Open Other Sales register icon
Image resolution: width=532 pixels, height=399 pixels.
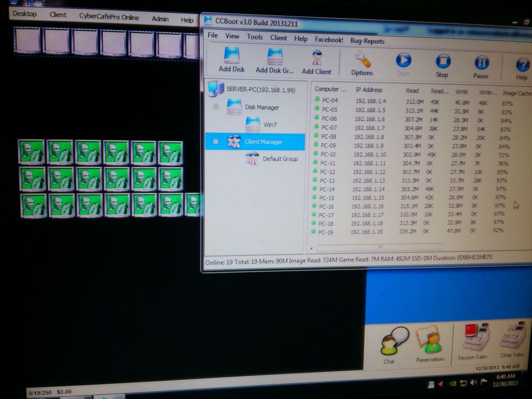pyautogui.click(x=513, y=339)
